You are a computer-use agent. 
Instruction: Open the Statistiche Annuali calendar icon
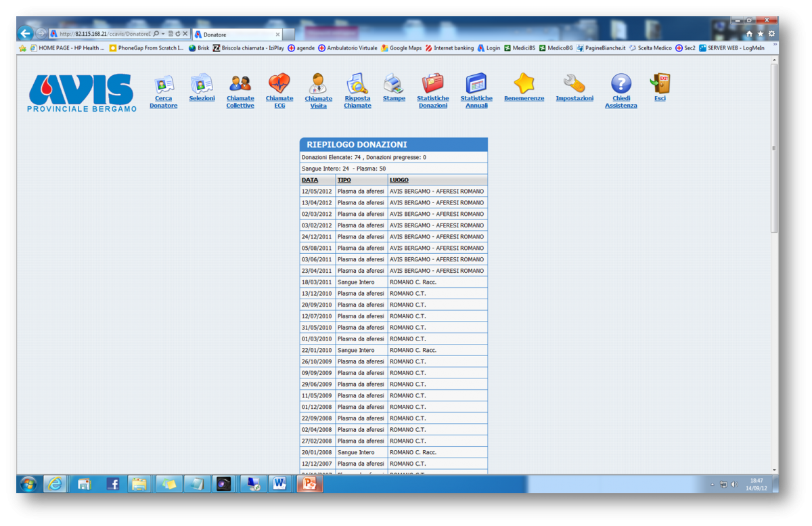click(x=476, y=83)
